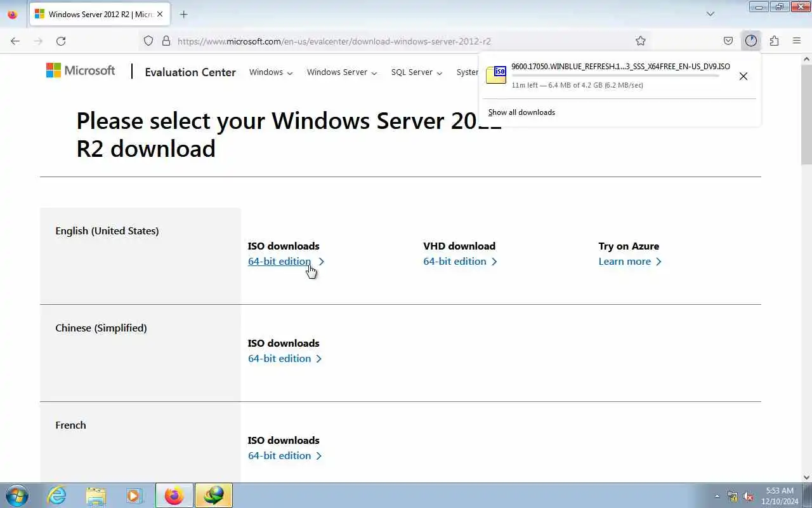
Task: Reload the current page
Action: tap(61, 41)
